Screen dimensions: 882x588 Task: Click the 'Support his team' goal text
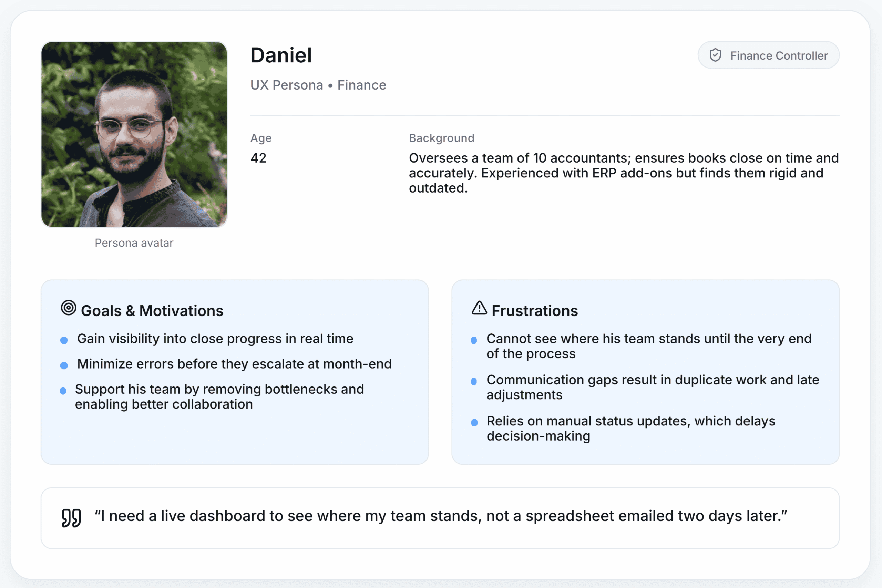point(219,397)
